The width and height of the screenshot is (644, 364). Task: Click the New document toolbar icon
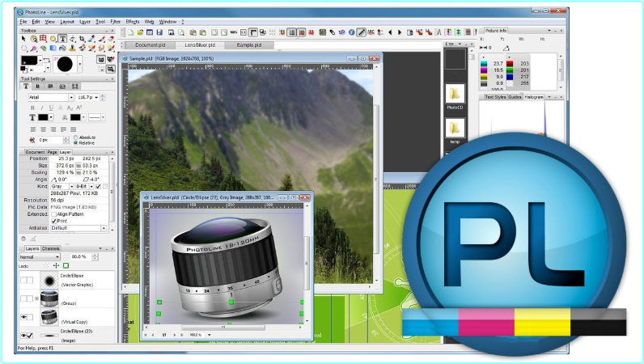(x=130, y=32)
